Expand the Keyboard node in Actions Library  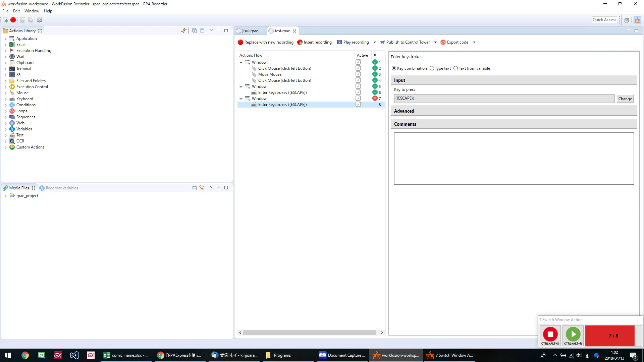click(5, 99)
